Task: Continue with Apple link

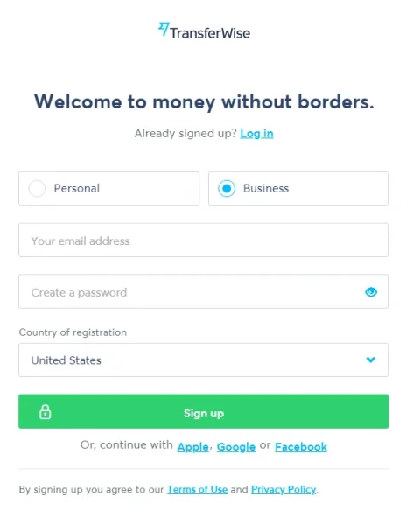Action: tap(193, 447)
